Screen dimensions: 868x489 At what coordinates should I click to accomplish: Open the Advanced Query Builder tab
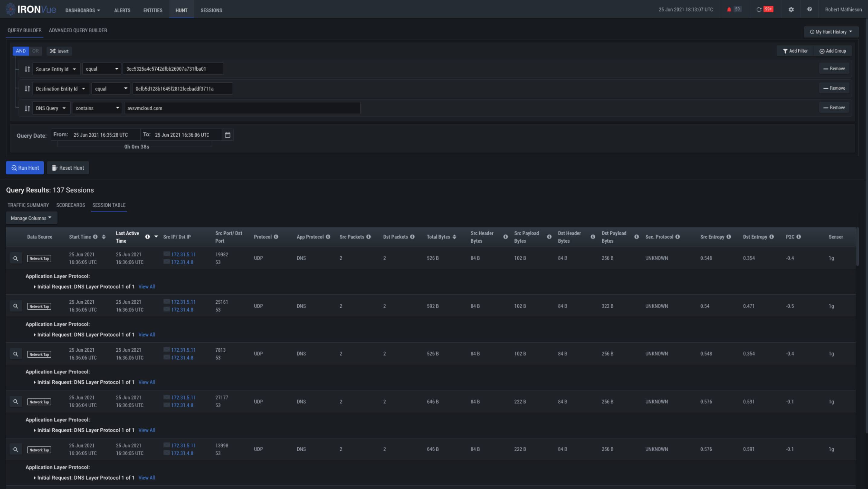(x=78, y=30)
